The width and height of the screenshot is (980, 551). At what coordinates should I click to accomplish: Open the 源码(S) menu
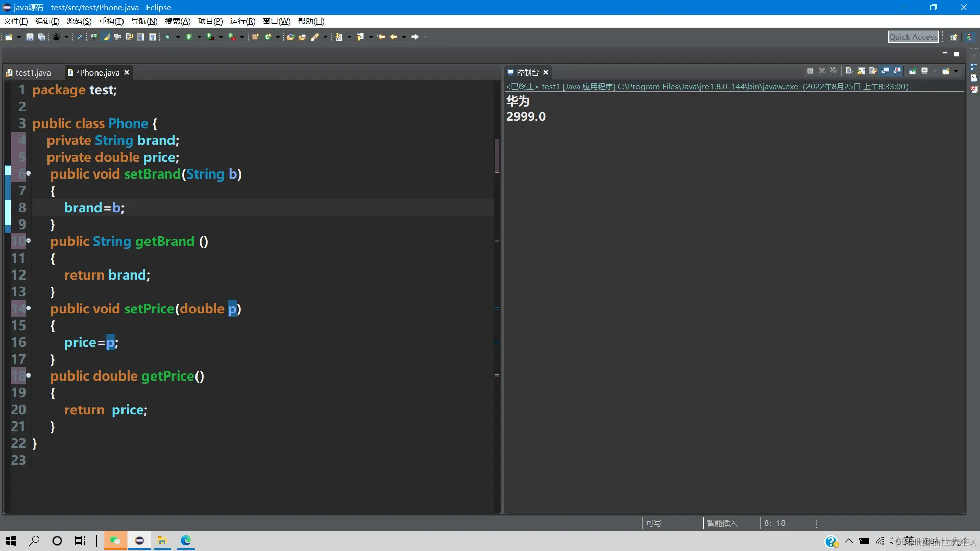tap(79, 21)
